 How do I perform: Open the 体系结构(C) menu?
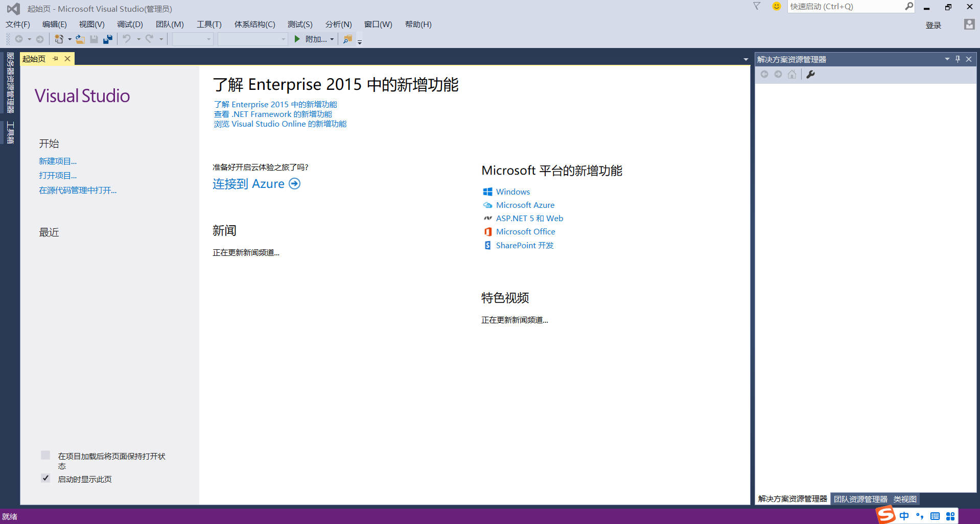(255, 25)
